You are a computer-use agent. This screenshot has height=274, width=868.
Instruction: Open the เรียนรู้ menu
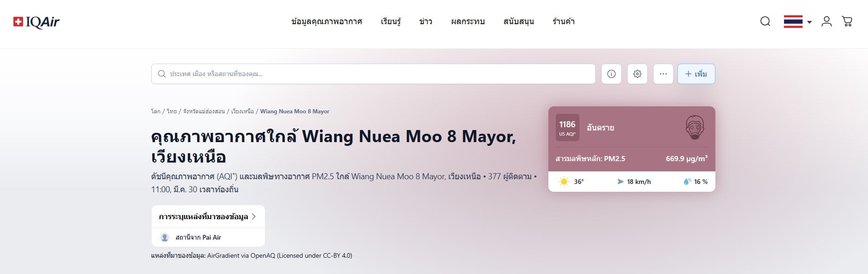click(x=391, y=21)
